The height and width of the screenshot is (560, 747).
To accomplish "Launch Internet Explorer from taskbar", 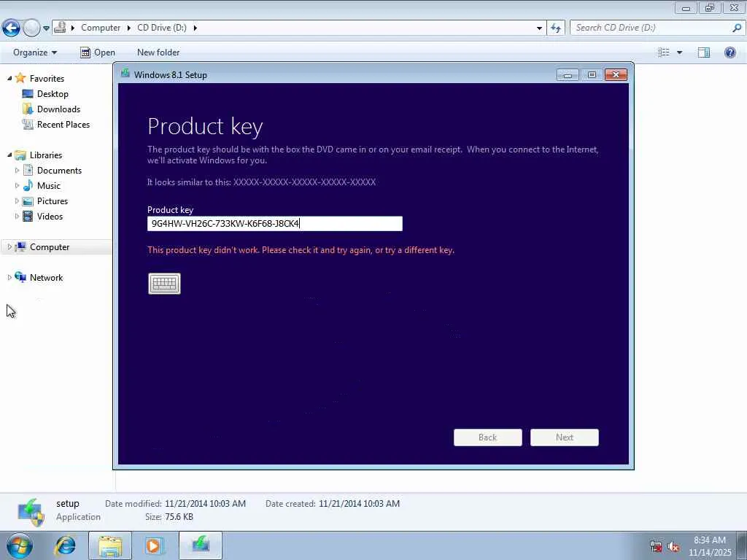I will click(65, 545).
